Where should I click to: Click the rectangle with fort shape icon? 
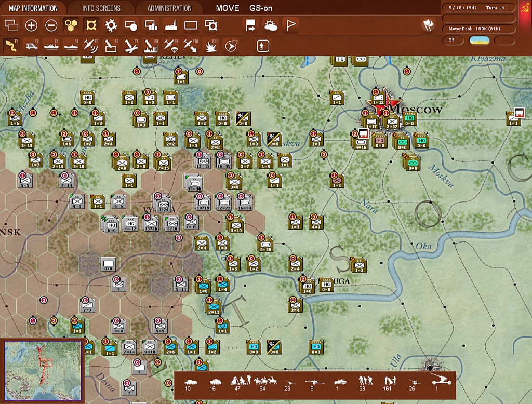tap(211, 25)
